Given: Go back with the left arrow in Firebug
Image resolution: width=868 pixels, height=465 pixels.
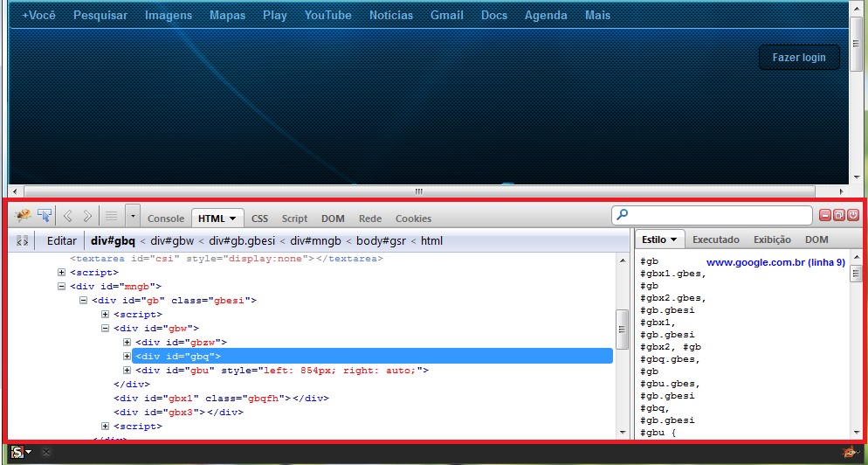Looking at the screenshot, I should pyautogui.click(x=68, y=216).
